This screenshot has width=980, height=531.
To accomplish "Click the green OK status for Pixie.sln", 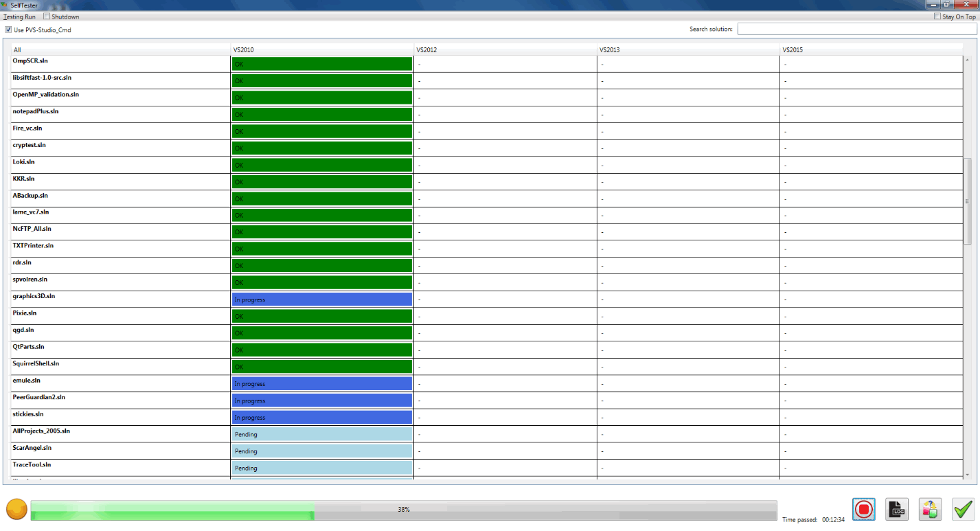I will [322, 317].
